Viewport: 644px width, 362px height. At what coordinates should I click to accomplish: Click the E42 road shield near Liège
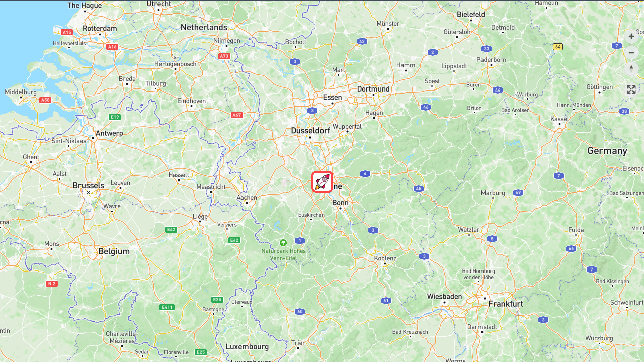pos(171,230)
